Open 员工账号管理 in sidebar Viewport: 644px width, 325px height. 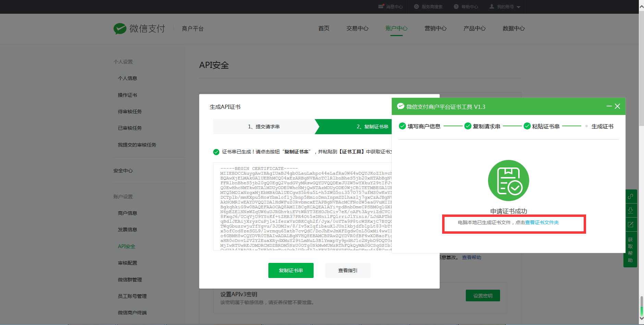(x=132, y=296)
